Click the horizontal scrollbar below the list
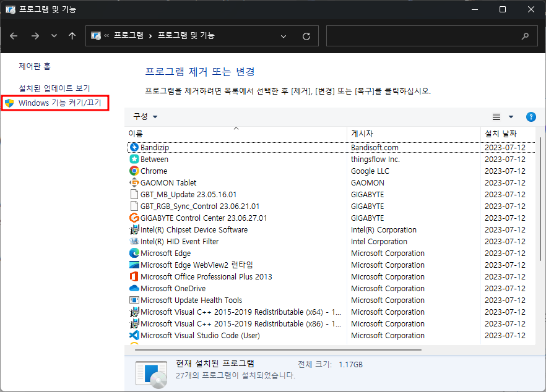The image size is (546, 392). point(278,350)
